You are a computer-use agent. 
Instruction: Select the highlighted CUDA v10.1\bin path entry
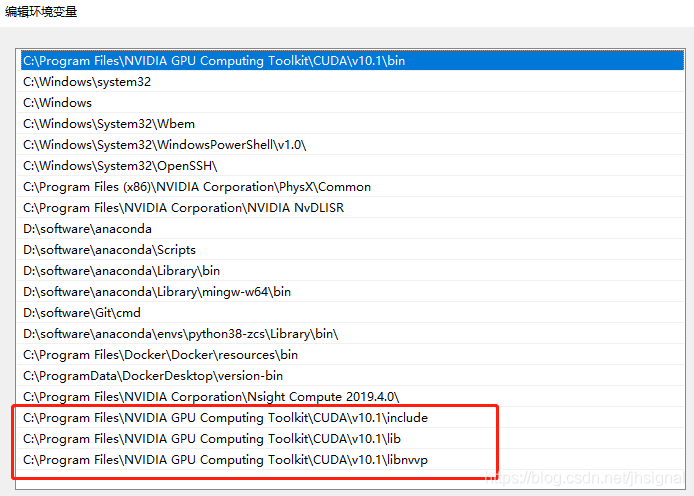[214, 61]
